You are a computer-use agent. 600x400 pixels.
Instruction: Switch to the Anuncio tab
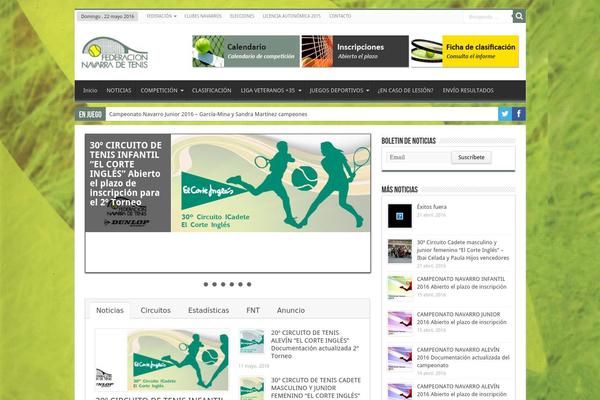click(x=291, y=310)
